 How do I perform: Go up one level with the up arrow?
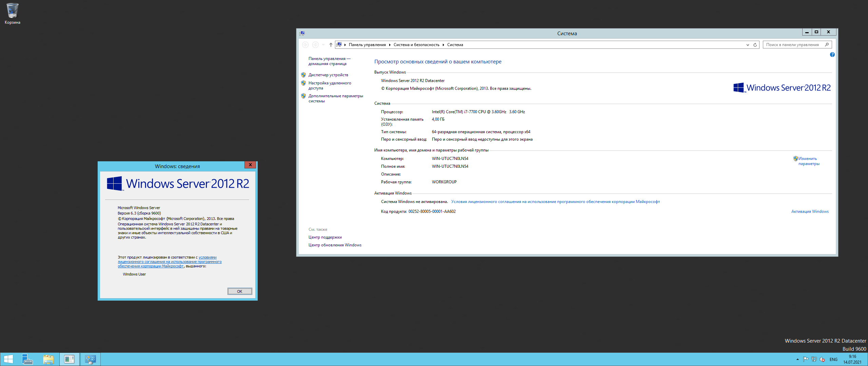tap(331, 45)
